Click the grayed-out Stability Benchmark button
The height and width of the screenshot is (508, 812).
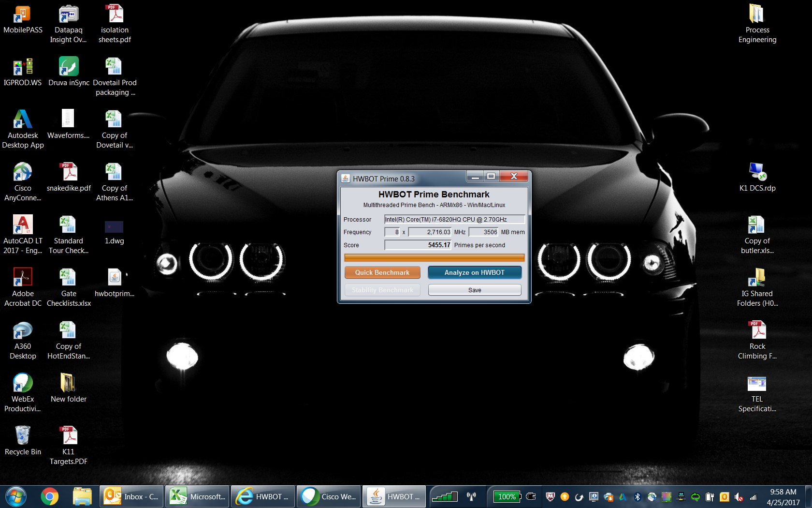[382, 290]
